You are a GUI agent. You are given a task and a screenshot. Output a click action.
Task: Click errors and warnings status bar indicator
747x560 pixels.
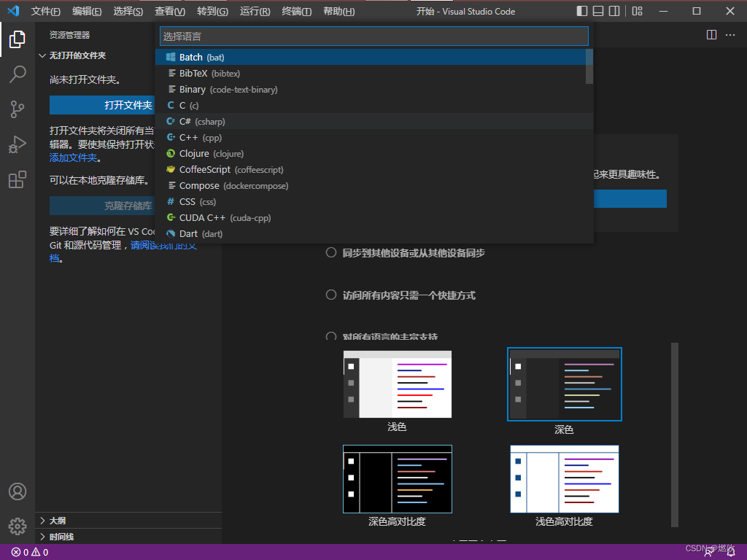point(30,553)
